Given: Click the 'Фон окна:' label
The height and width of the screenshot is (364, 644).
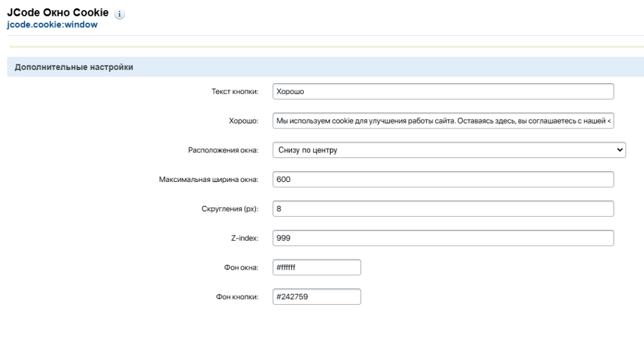Looking at the screenshot, I should coord(241,268).
